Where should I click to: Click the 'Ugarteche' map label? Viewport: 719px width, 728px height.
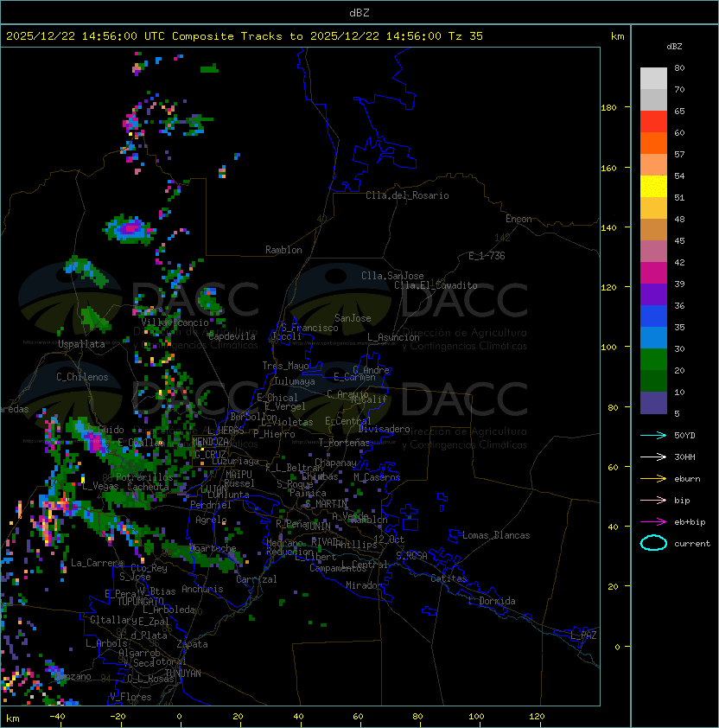click(x=213, y=549)
